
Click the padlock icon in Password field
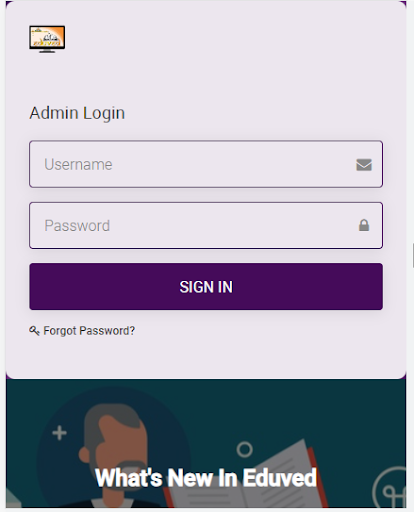(x=364, y=225)
